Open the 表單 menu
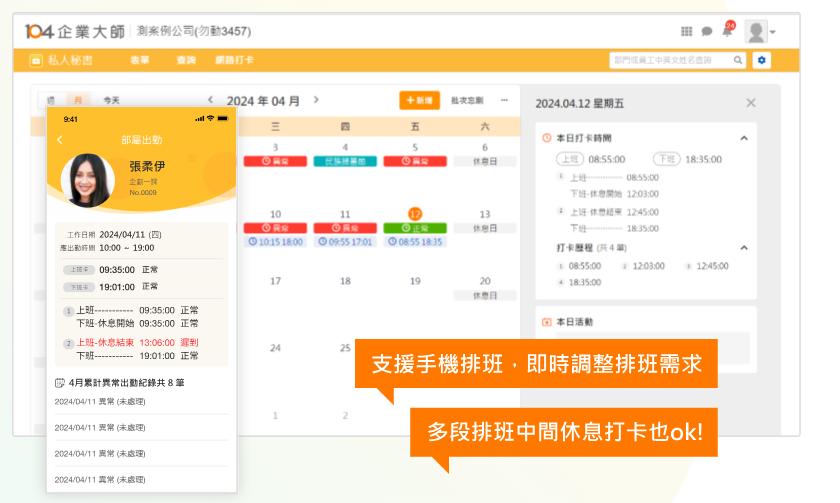The width and height of the screenshot is (840, 503). pos(140,60)
